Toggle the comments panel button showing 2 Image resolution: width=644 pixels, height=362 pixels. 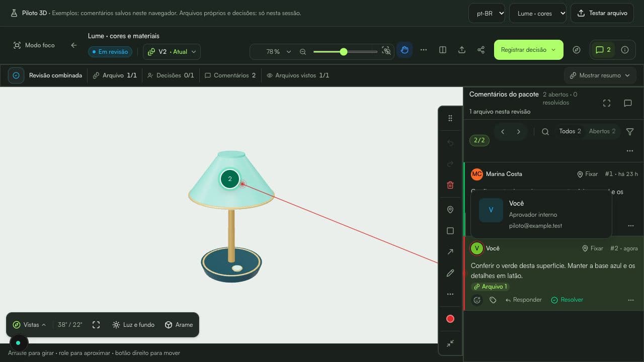[603, 50]
